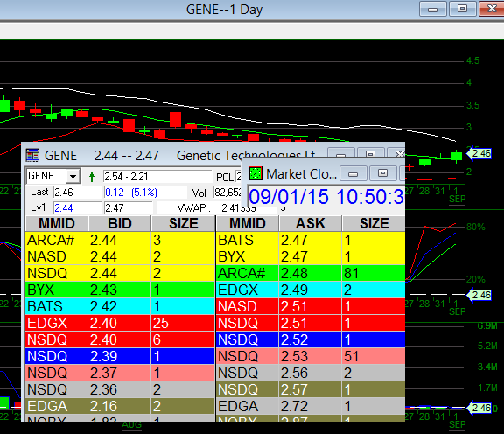The image size is (504, 434).
Task: Click the Market Clock time display
Action: tap(325, 196)
